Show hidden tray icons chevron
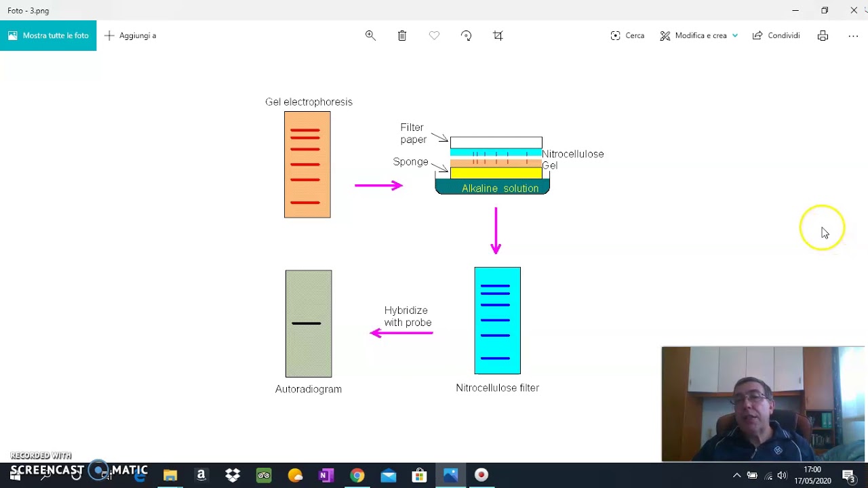 coord(737,475)
